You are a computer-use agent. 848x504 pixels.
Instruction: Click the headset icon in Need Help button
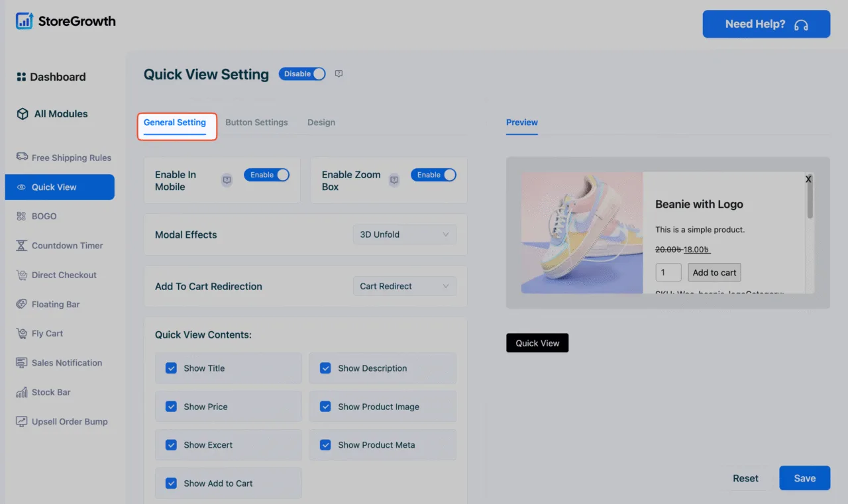[801, 25]
